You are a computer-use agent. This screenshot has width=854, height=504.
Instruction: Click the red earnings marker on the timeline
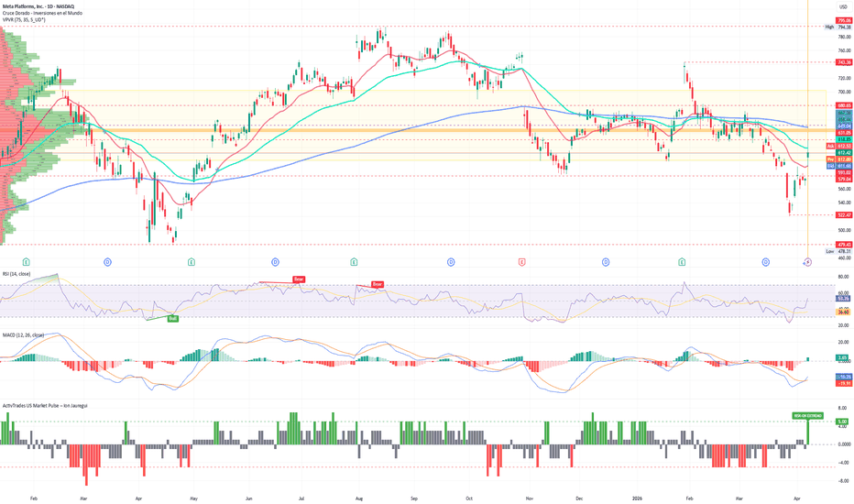521,262
